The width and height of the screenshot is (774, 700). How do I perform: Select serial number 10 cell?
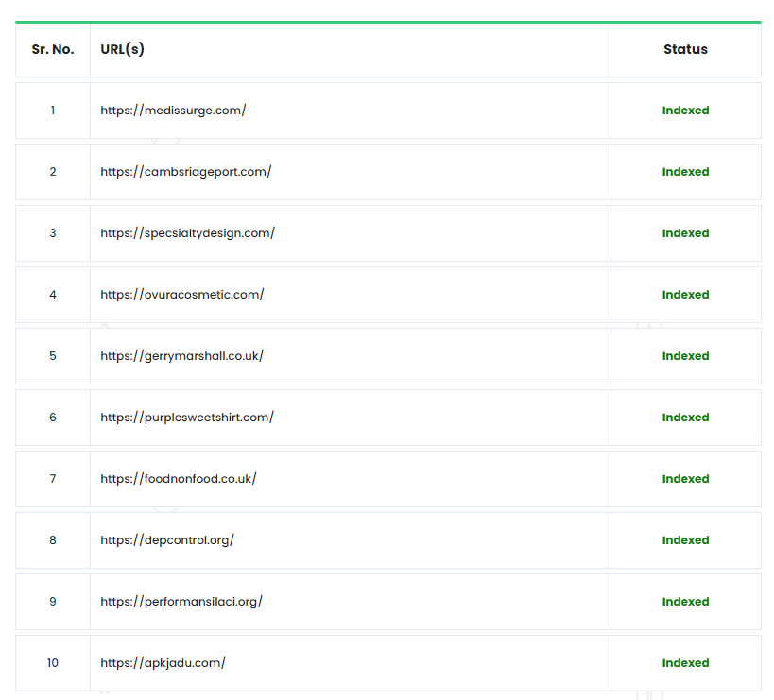[53, 663]
